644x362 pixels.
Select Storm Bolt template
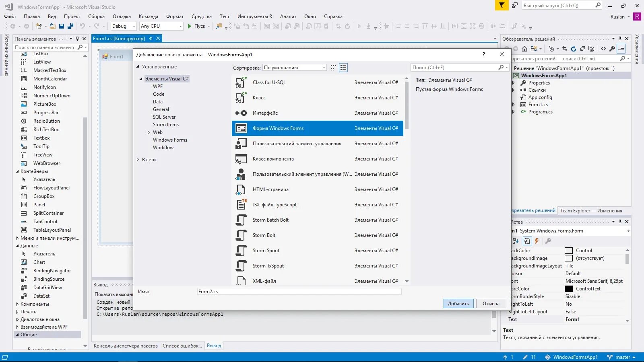point(318,235)
